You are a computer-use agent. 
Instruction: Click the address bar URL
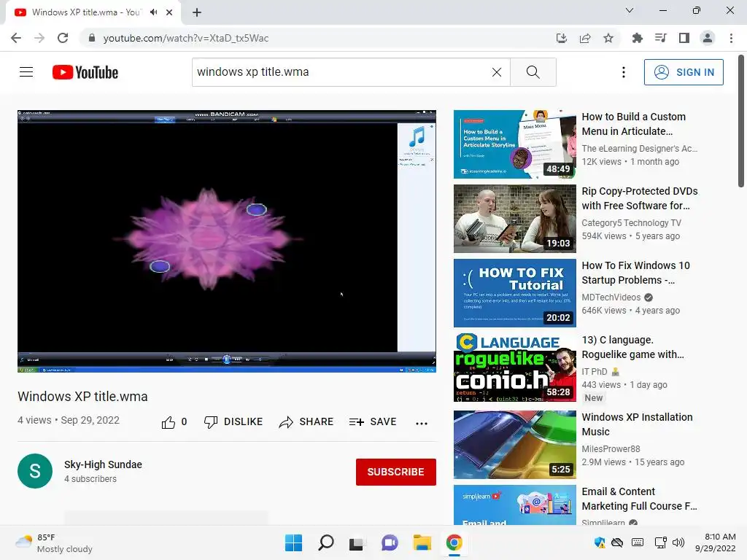pyautogui.click(x=186, y=38)
